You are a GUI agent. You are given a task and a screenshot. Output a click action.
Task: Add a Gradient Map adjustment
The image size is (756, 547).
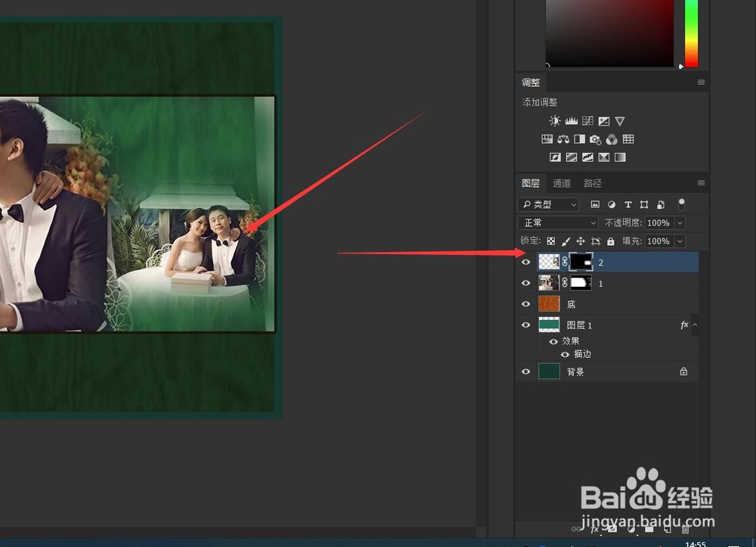(x=620, y=157)
